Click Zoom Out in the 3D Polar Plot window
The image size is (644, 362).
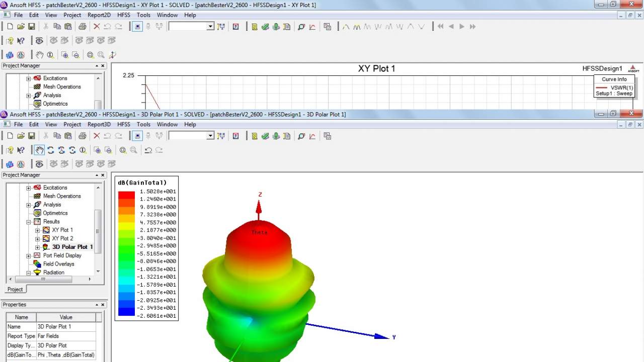click(x=108, y=150)
